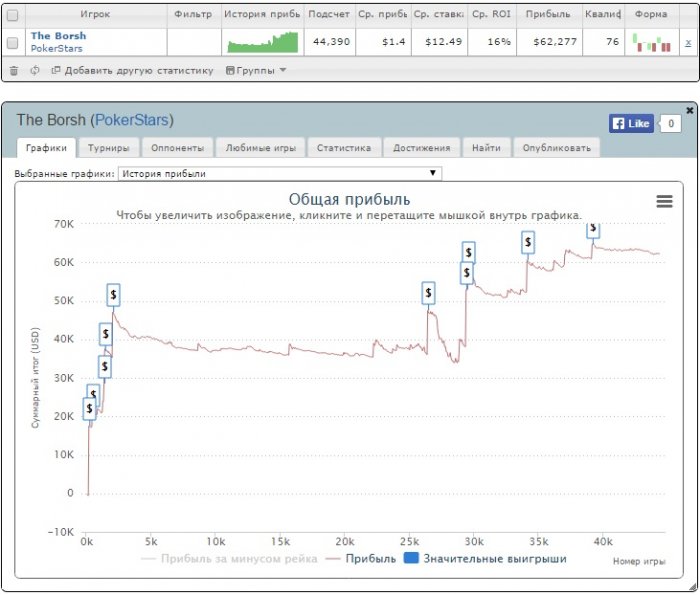700x595 pixels.
Task: Open The Borsh player link
Action: coord(58,36)
